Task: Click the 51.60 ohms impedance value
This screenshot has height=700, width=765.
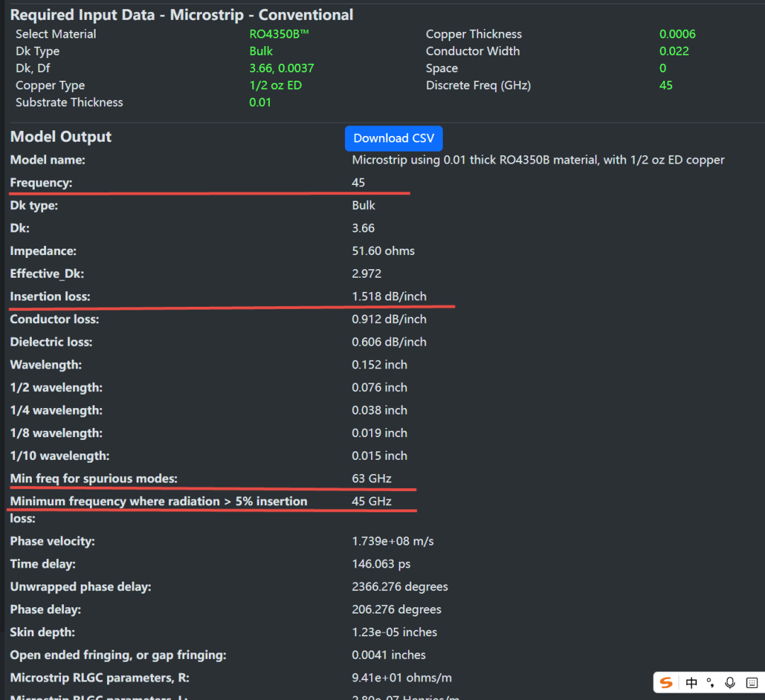Action: [383, 251]
